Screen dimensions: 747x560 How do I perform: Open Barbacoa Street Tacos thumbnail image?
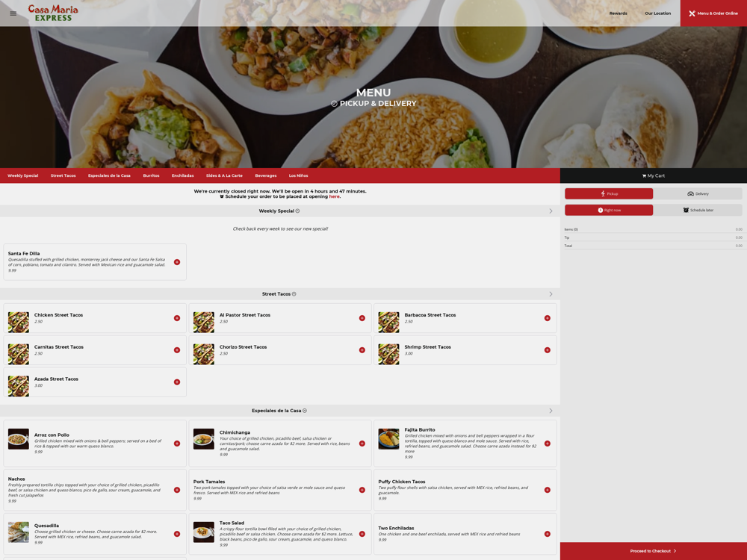pyautogui.click(x=388, y=322)
